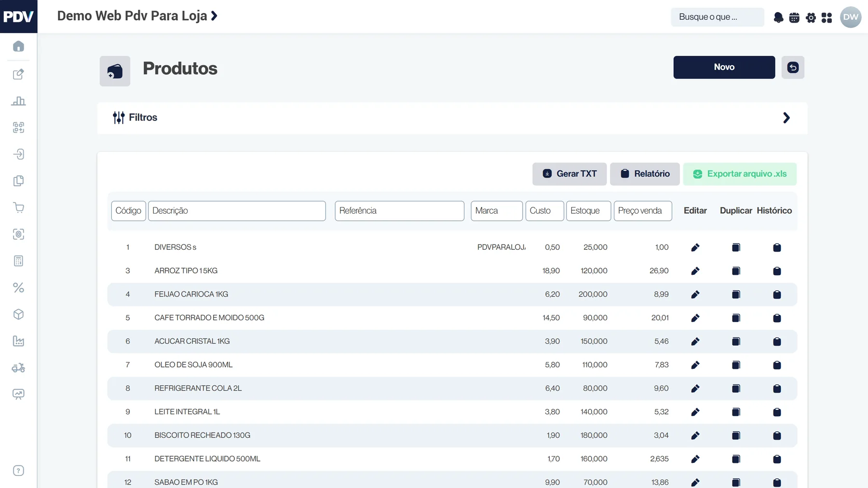Open the percent discount sidebar icon
Viewport: 868px width, 488px height.
(x=18, y=288)
